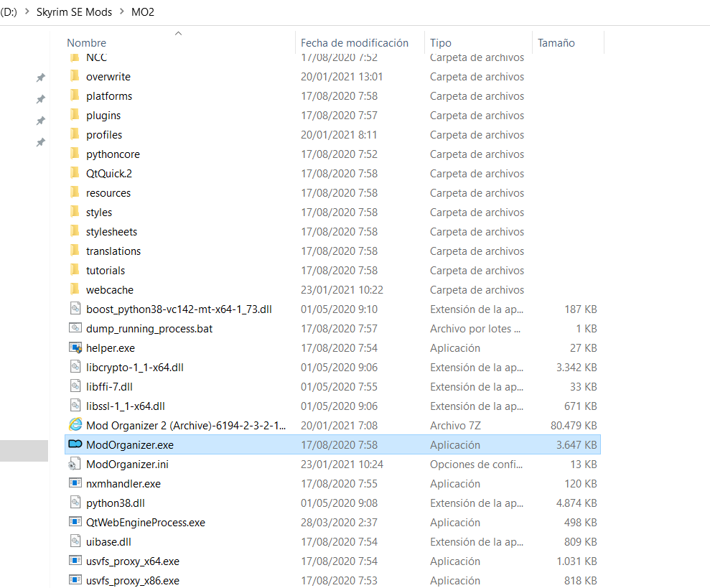Select the usvfs_proxy_x86.exe file name
Screen dimensions: 710x588
(133, 580)
